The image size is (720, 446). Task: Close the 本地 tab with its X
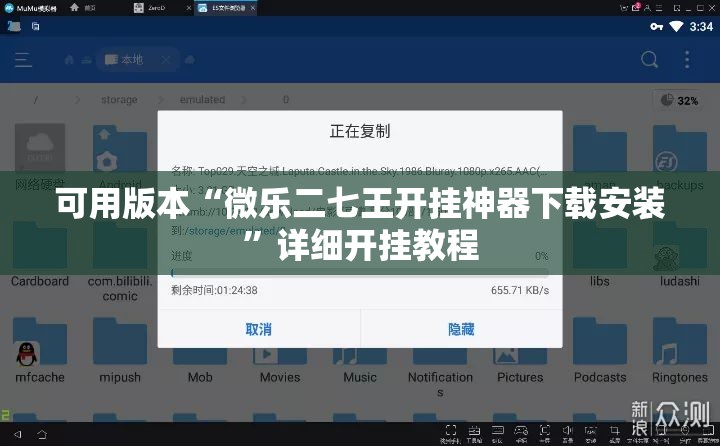coord(165,60)
